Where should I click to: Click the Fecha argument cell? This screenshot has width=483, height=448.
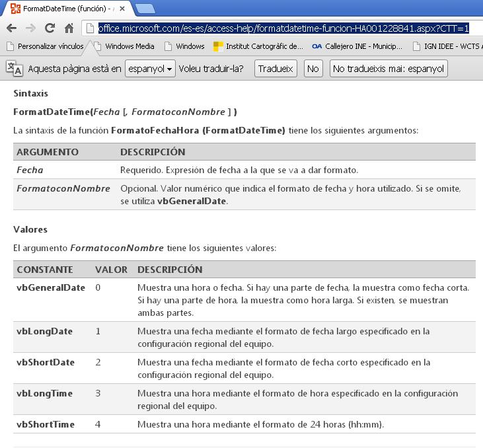(x=30, y=170)
